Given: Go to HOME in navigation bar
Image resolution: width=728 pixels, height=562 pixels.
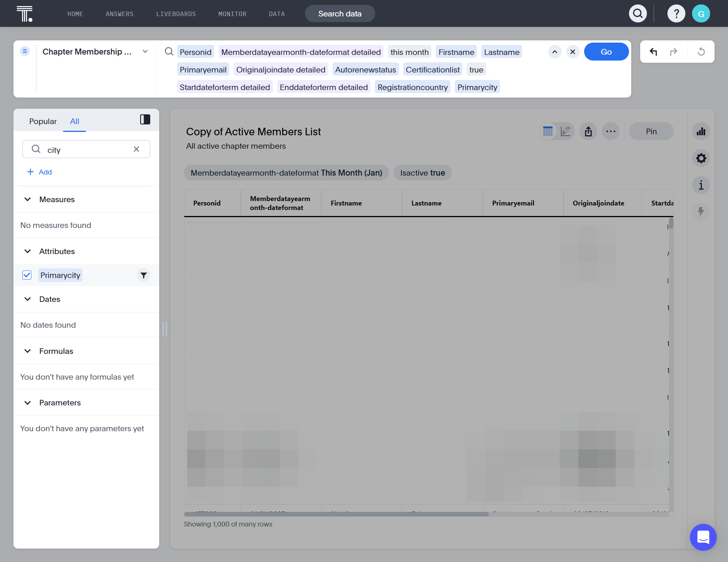Looking at the screenshot, I should point(75,14).
